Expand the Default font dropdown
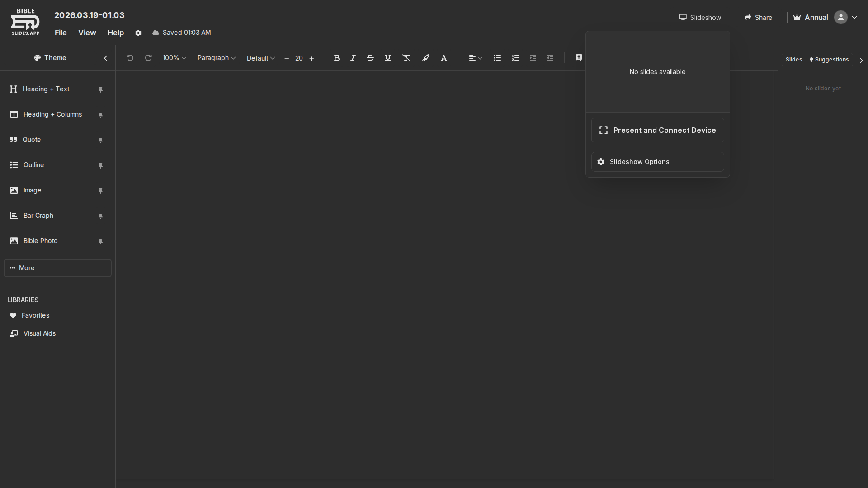The image size is (868, 488). click(260, 58)
